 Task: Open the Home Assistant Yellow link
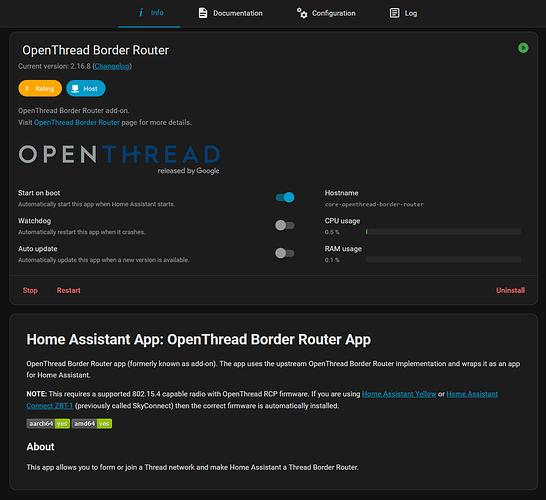[x=399, y=394]
